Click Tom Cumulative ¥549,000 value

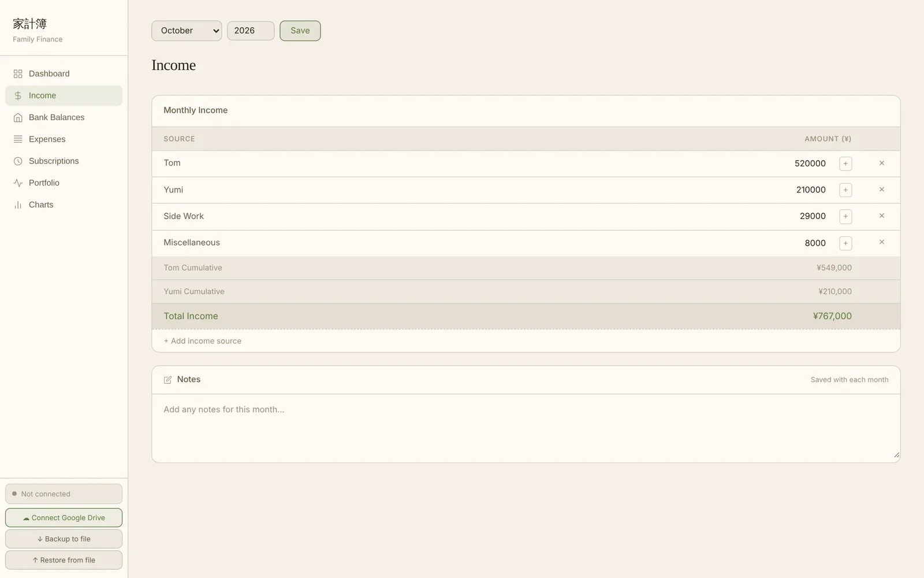834,268
